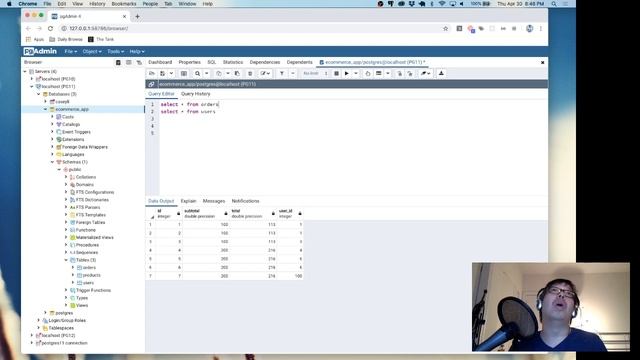Open the Find options dropdown arrow

tap(207, 73)
